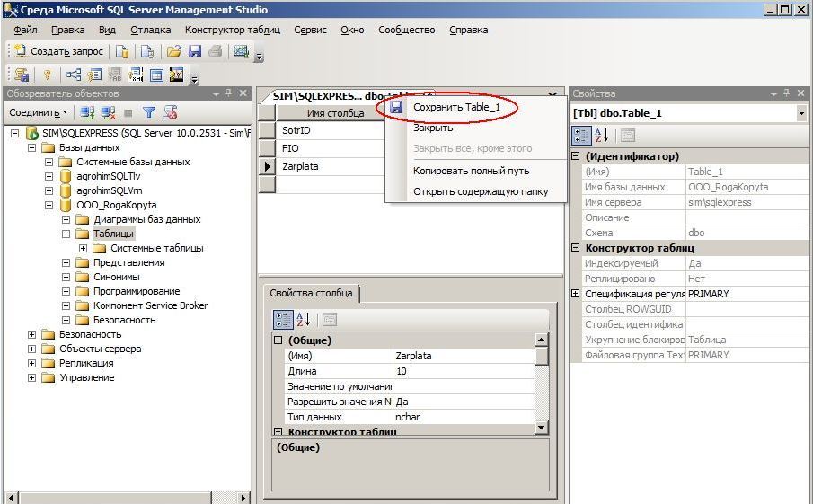Open the Сообщество menu
Image resolution: width=813 pixels, height=504 pixels.
(x=406, y=30)
